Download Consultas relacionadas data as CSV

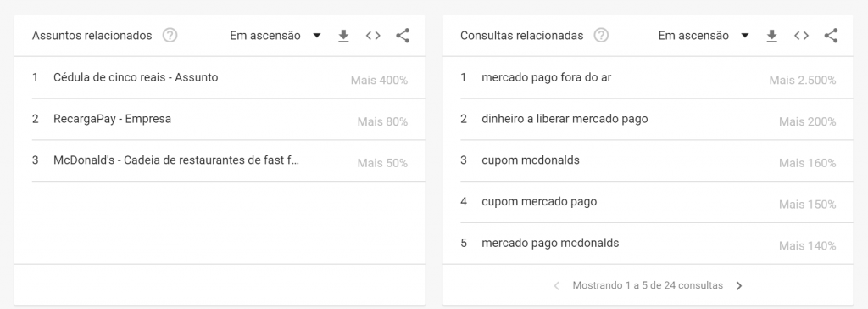[x=771, y=36]
